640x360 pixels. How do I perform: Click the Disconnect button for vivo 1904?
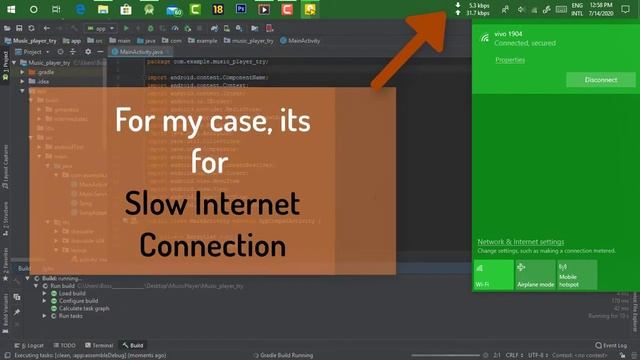pos(601,80)
